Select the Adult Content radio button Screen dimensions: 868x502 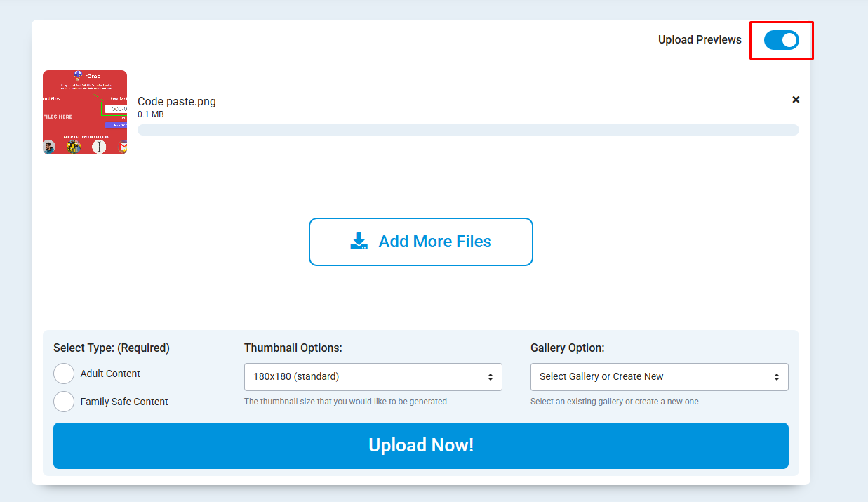click(x=64, y=374)
